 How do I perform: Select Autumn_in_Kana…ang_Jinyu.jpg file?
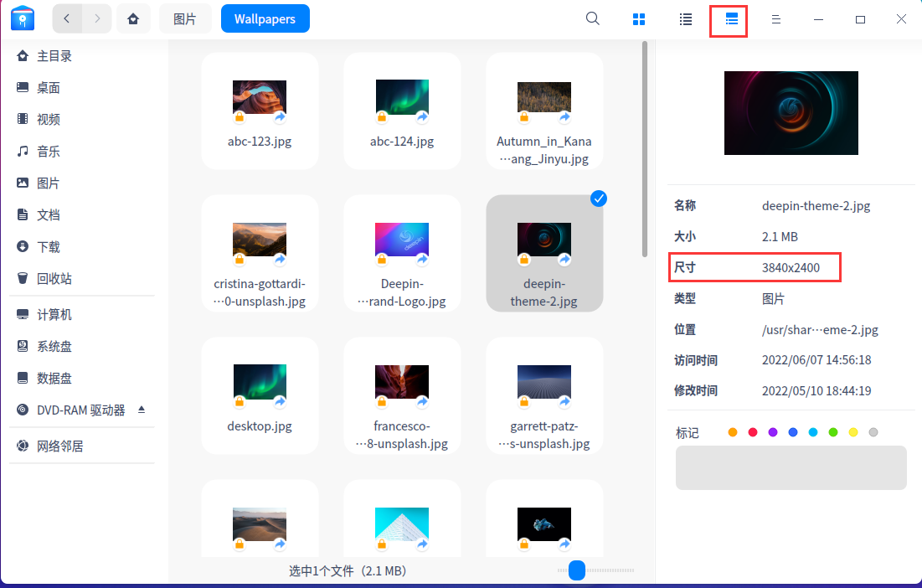click(x=544, y=111)
